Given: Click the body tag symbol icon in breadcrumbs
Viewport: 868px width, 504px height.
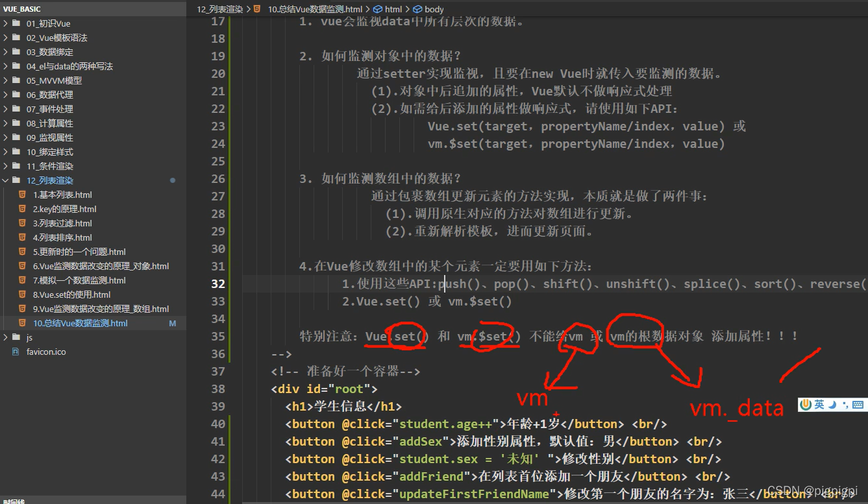Looking at the screenshot, I should (417, 9).
